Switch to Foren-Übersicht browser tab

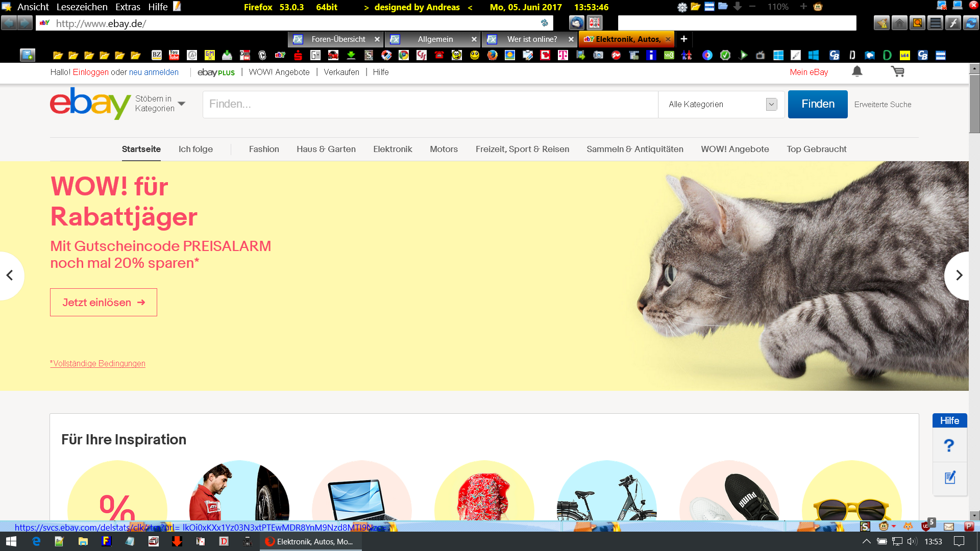pos(338,39)
